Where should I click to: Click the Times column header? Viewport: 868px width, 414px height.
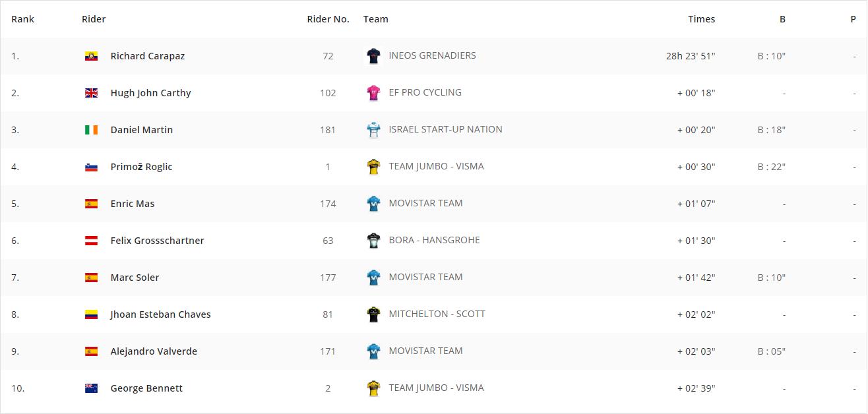[x=702, y=19]
